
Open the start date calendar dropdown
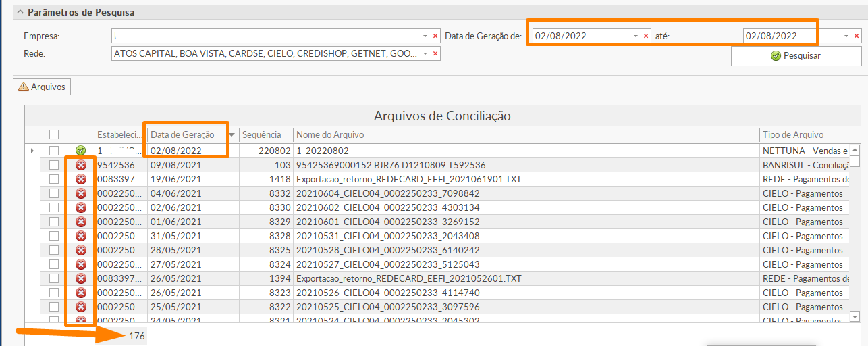pyautogui.click(x=635, y=36)
